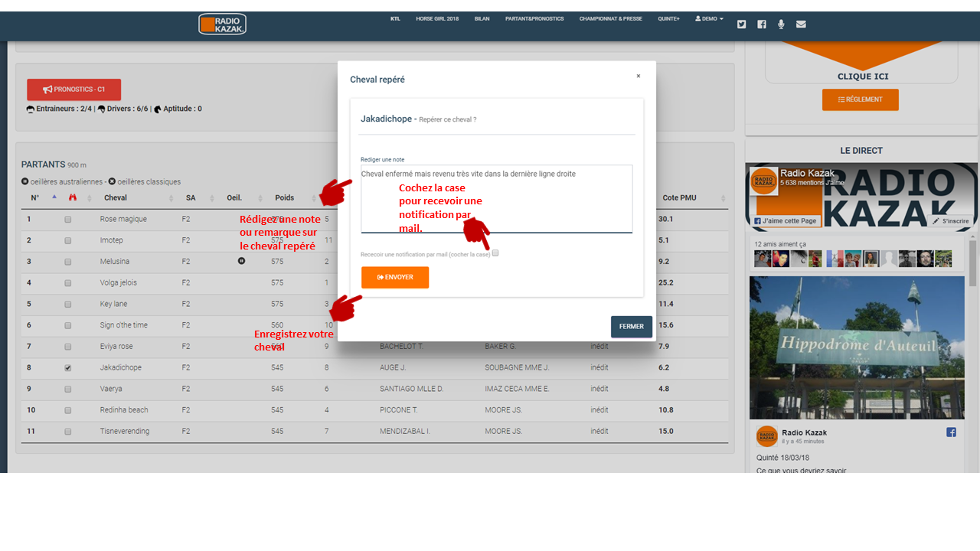Click trainer name SOUBAGNE MME J.
Screen dimensions: 980x551
tap(517, 368)
